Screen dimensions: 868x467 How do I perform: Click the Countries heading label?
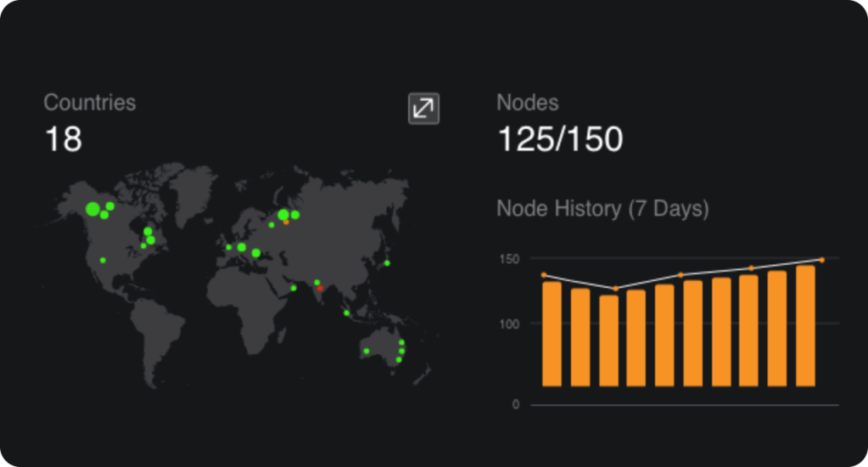tap(89, 103)
